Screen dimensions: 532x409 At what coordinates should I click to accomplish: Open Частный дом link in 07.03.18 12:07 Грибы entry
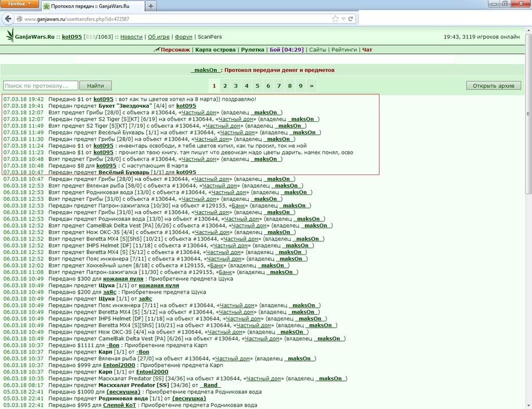(x=198, y=113)
